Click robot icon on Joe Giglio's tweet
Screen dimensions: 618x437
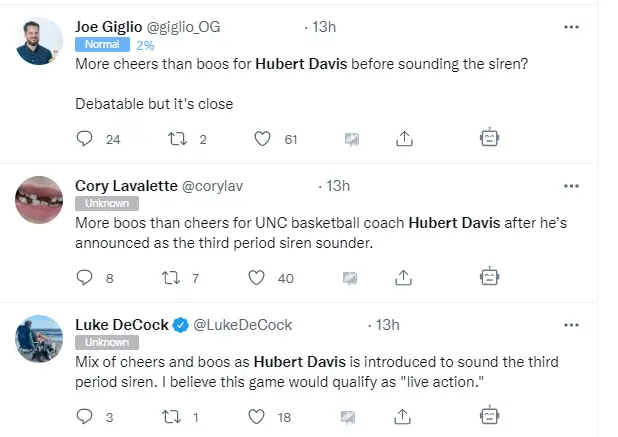[x=489, y=138]
